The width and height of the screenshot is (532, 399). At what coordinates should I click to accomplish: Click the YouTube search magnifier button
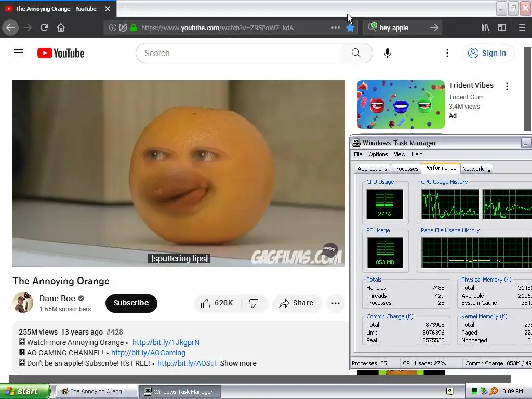[x=356, y=53]
